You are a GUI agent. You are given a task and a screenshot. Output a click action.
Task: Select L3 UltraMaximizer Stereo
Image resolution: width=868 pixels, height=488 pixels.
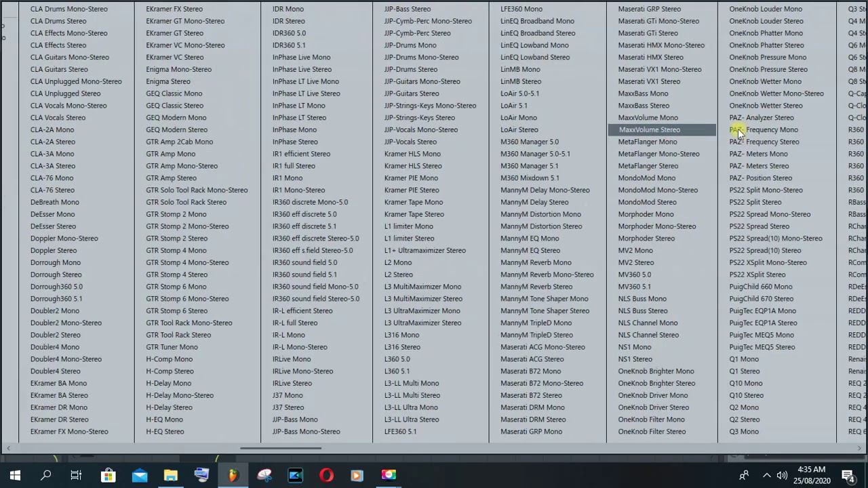click(422, 323)
